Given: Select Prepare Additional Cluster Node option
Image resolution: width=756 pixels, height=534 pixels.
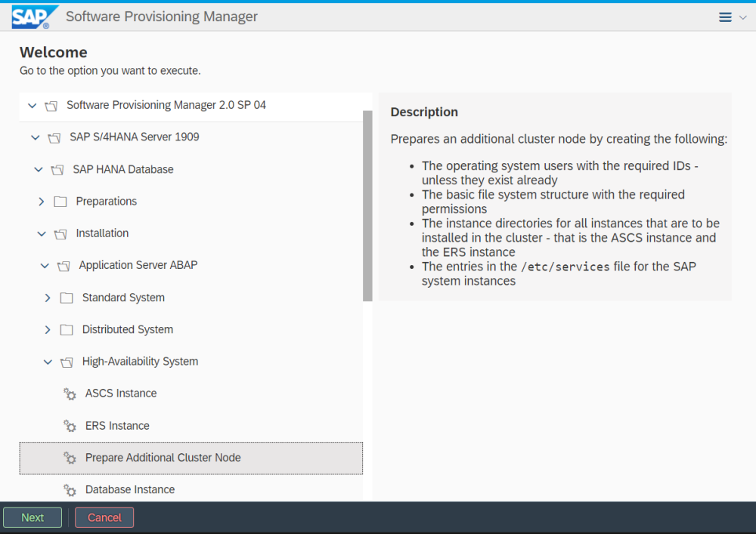Looking at the screenshot, I should pyautogui.click(x=163, y=458).
